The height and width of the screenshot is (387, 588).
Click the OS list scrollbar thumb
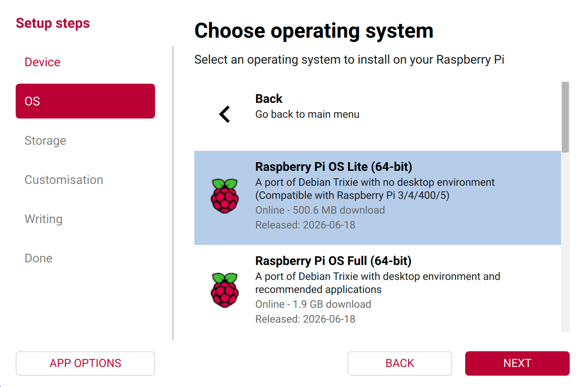point(565,117)
